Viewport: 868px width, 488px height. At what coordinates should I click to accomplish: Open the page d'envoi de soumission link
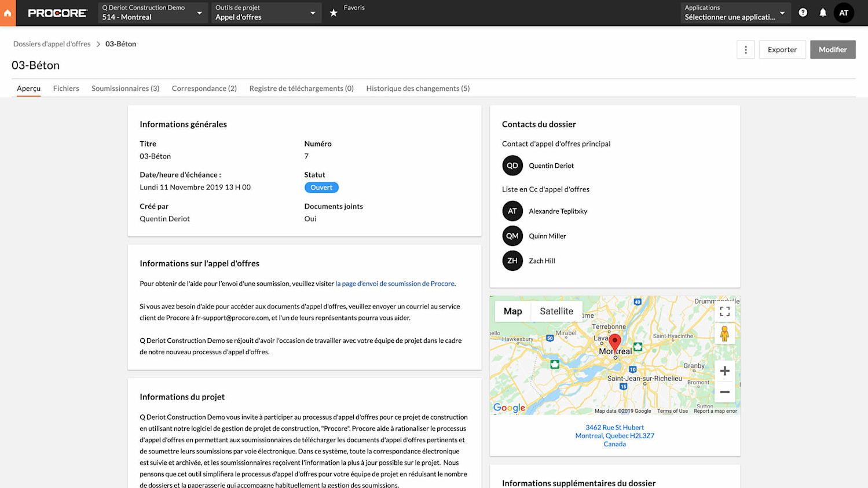[395, 284]
